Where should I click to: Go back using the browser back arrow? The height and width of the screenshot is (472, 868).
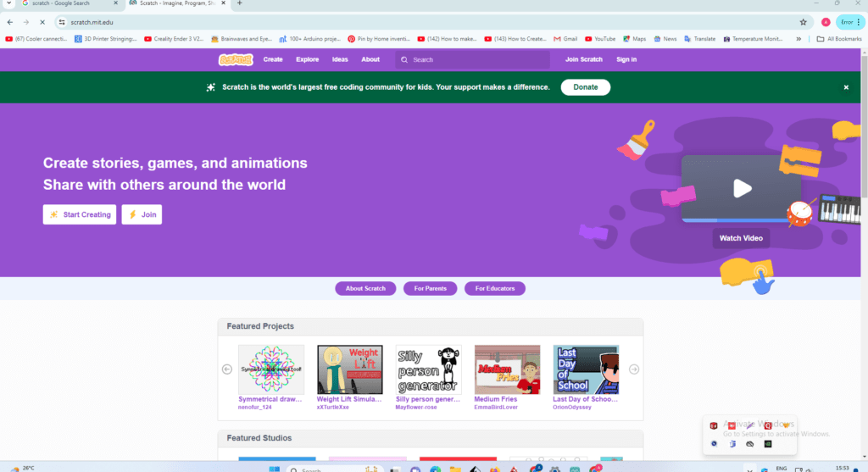tap(10, 22)
